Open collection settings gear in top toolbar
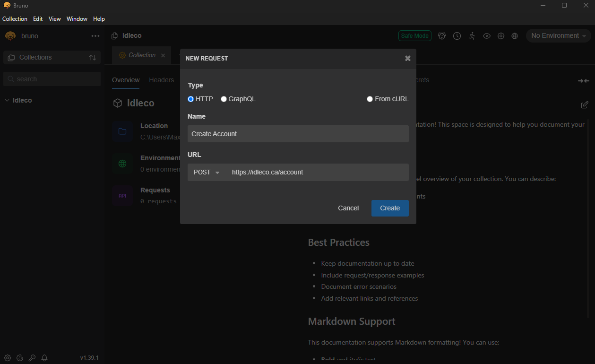Viewport: 595px width, 364px height. point(501,36)
